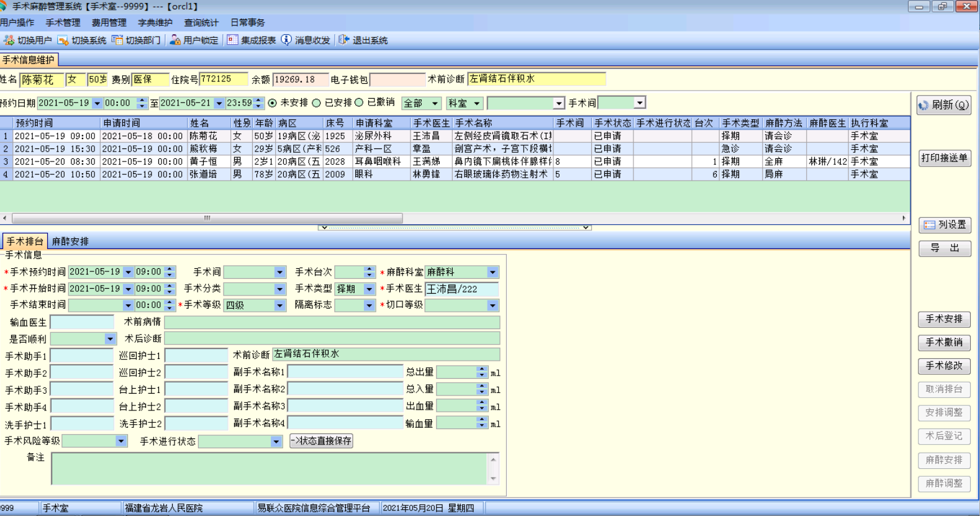Open the 手术风险等级 dropdown
The height and width of the screenshot is (516, 980).
(120, 441)
